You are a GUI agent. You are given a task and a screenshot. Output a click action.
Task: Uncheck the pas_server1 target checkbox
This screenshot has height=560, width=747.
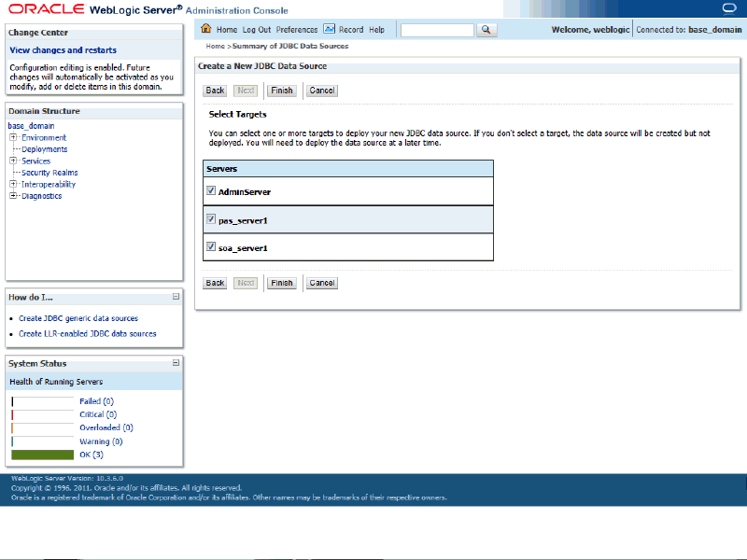coord(211,219)
